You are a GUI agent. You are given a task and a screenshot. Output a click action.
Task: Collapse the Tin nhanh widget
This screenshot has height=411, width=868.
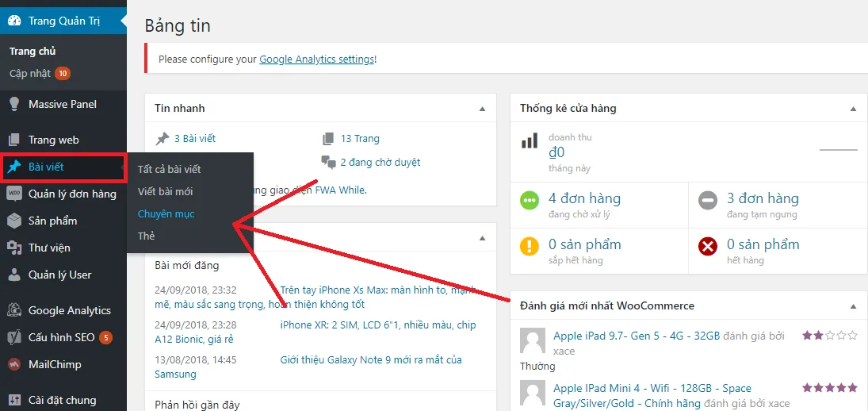(482, 109)
